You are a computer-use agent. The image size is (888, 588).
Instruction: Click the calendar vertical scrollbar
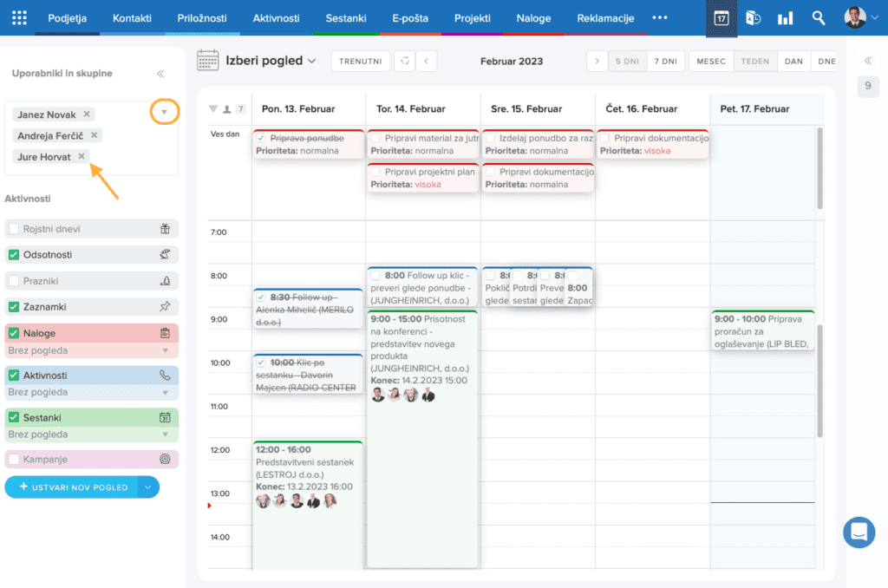[819, 381]
